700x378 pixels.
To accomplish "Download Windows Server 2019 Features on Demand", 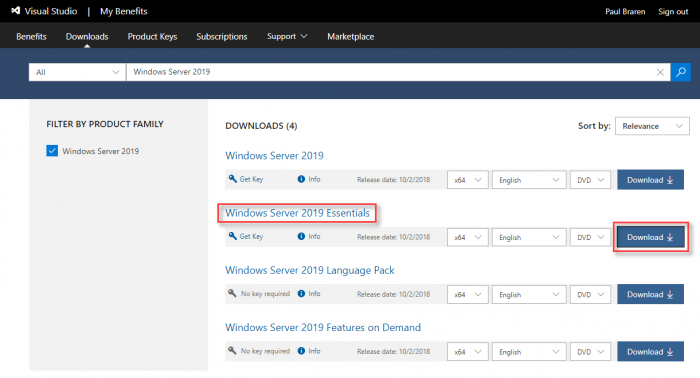I will [x=650, y=352].
